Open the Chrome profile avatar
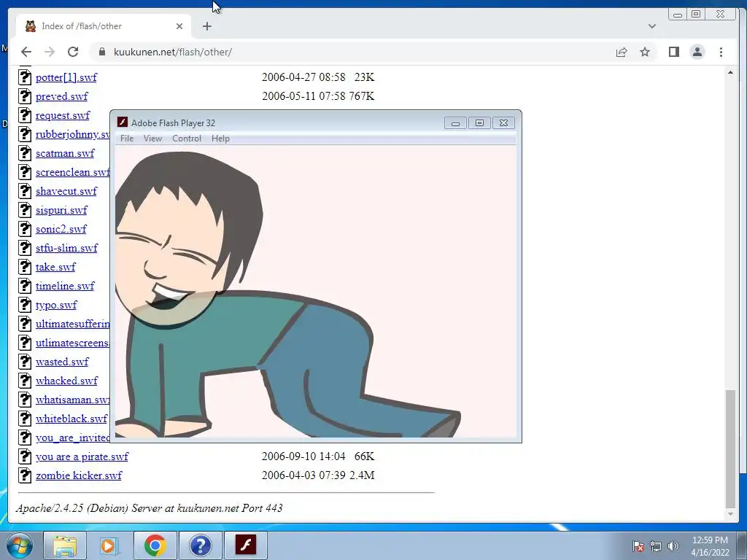This screenshot has width=747, height=560. [697, 52]
